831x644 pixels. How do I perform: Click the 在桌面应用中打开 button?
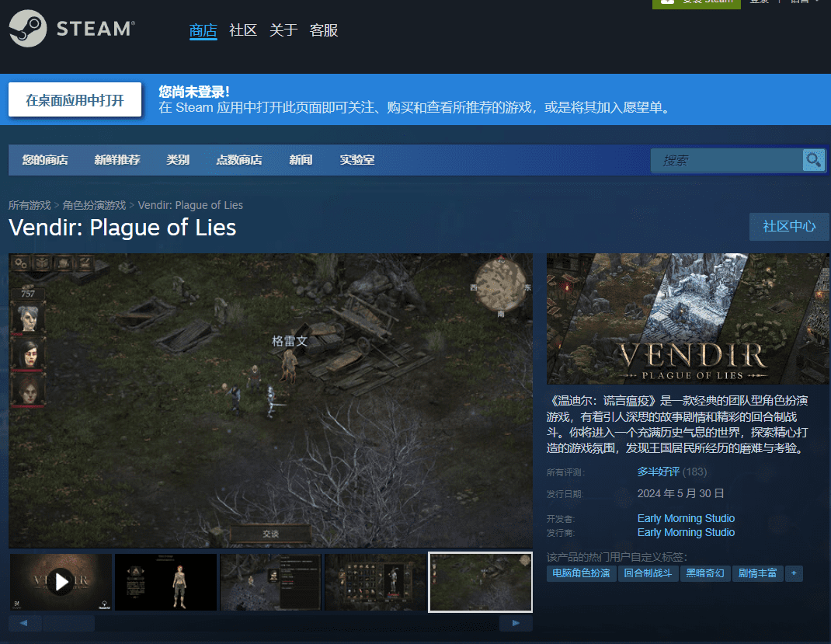tap(75, 99)
